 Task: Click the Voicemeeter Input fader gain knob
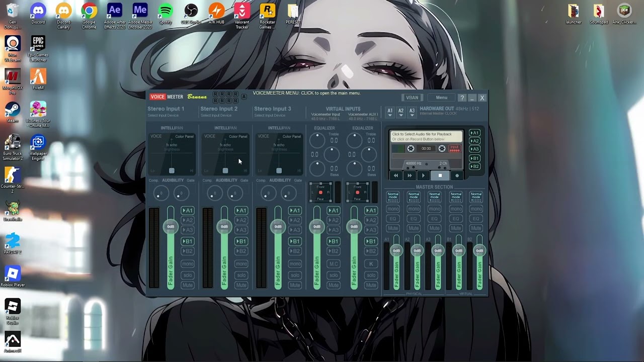pos(317,227)
